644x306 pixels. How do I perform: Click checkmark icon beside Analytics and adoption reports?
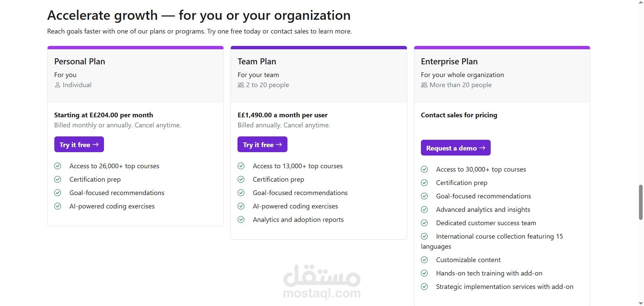pos(241,220)
